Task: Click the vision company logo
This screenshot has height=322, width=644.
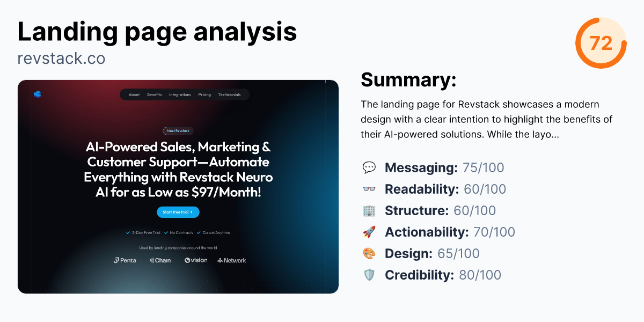Action: [x=195, y=260]
